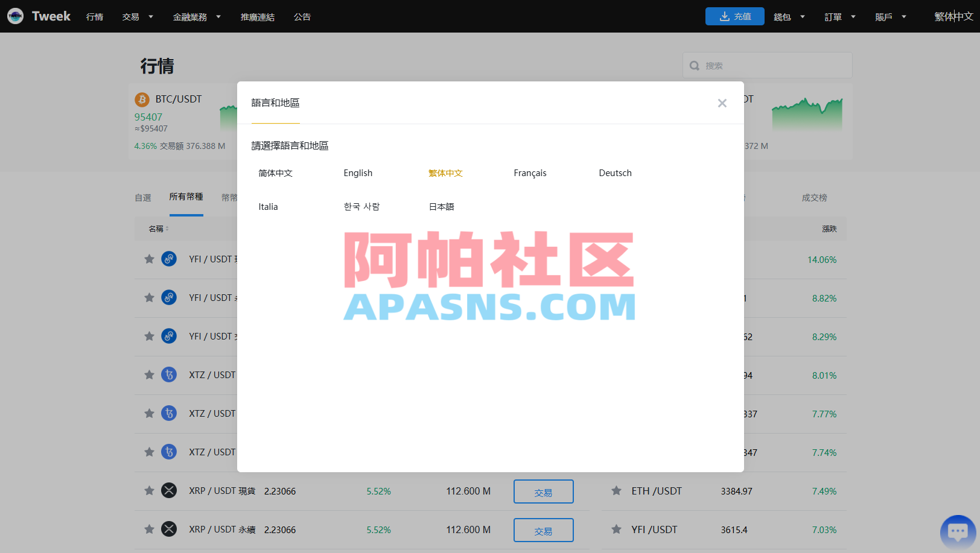
Task: Click the 充值 deposit button
Action: [735, 16]
